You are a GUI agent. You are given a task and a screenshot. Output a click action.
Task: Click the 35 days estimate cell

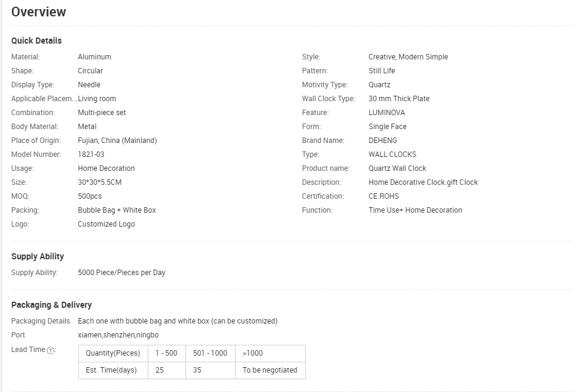tap(210, 370)
